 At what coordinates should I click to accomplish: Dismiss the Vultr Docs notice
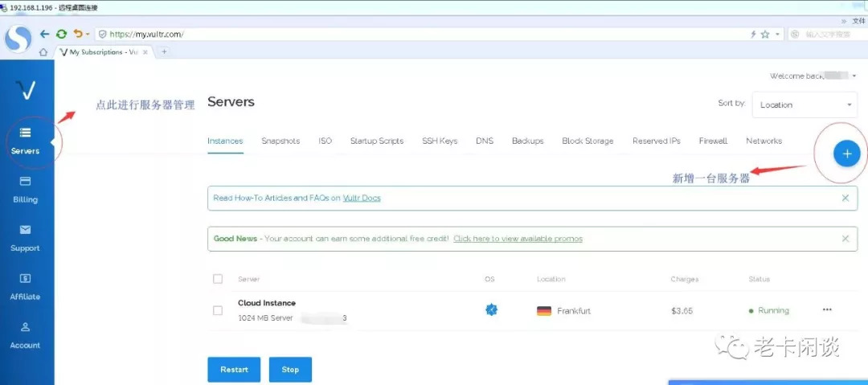pyautogui.click(x=845, y=198)
